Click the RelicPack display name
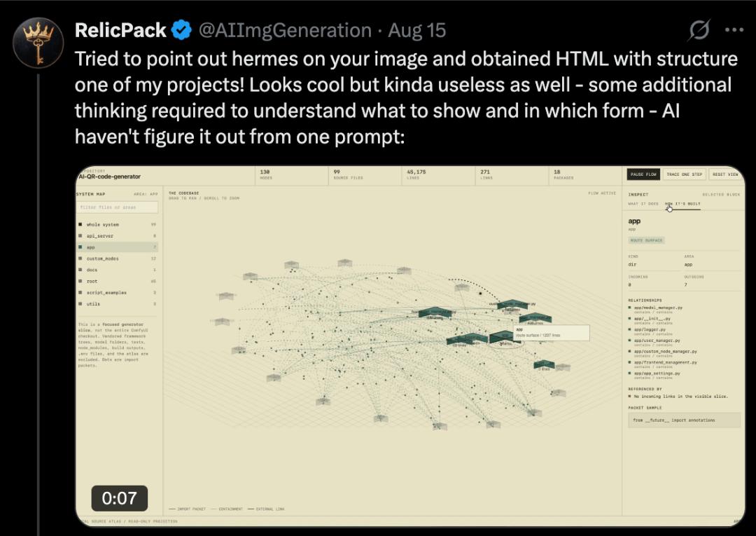The height and width of the screenshot is (536, 756). pos(120,30)
